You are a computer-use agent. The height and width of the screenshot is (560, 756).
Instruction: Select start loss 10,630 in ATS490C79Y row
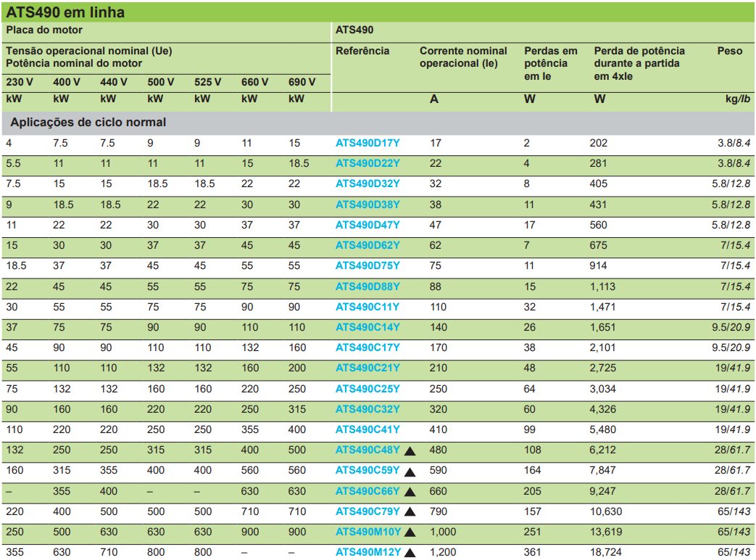pos(606,511)
